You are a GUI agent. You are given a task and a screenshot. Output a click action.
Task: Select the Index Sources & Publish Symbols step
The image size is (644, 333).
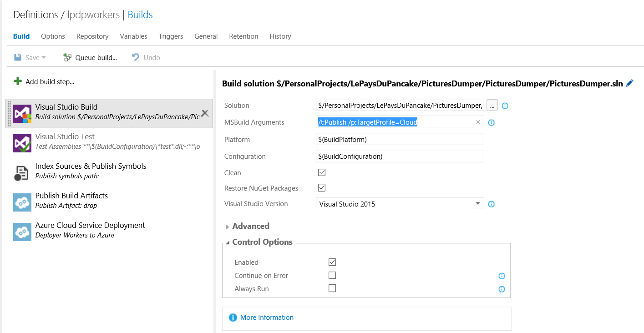point(109,172)
